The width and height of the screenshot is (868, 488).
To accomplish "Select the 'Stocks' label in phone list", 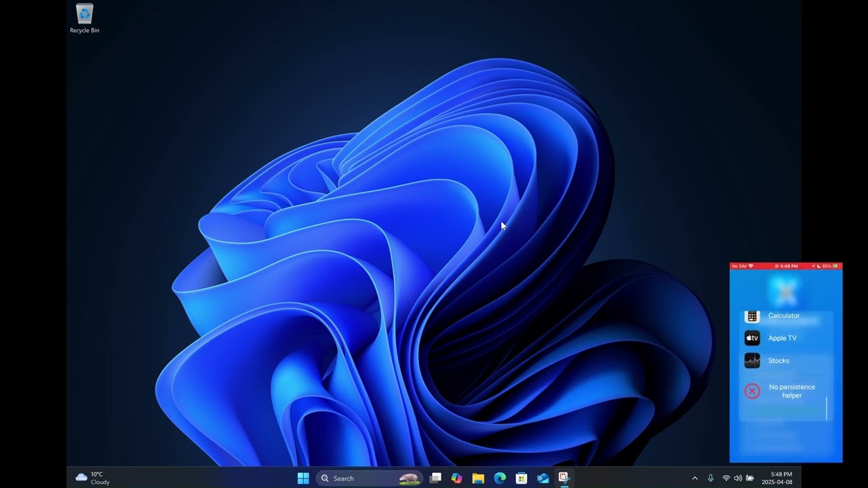I will [x=778, y=361].
